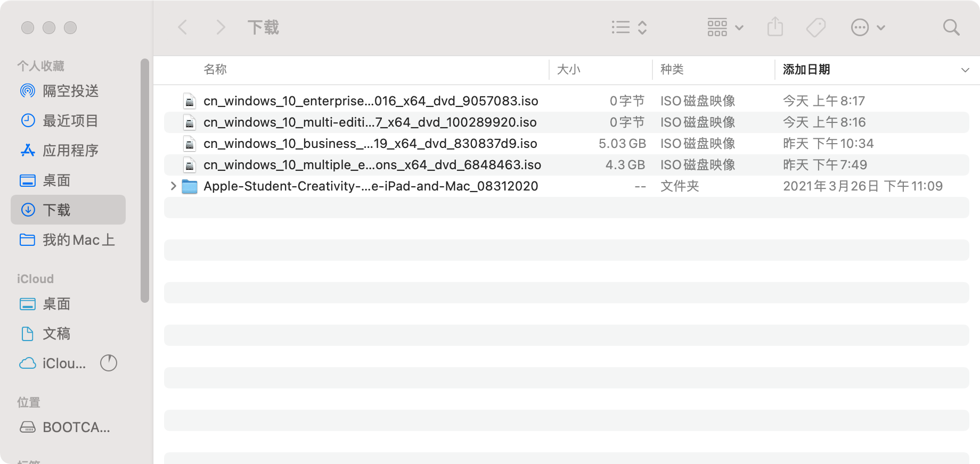Click the sidebar vertical scrollbar

(144, 181)
